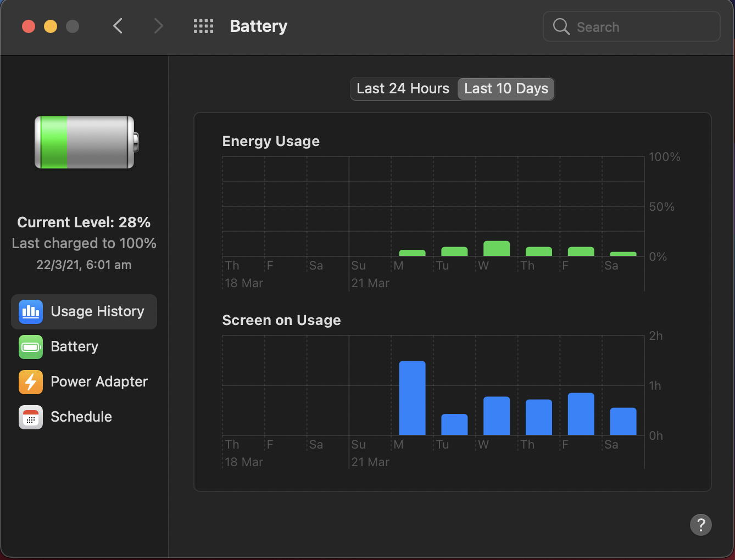The image size is (735, 560).
Task: Click the large battery level image
Action: pos(86,142)
